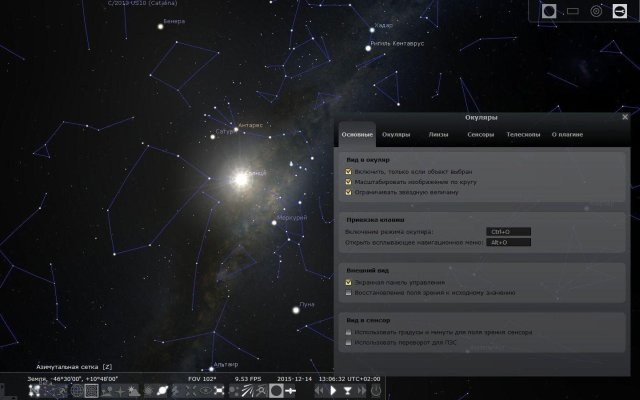Open the Oculars configuration icon at top right

[620, 11]
